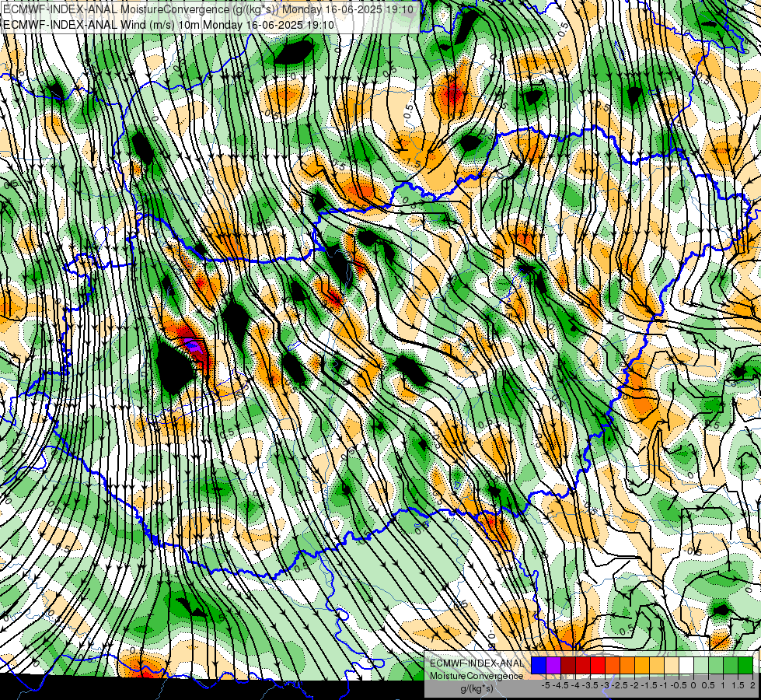Click the legend label ECMWF-INDEX-ANAL
The width and height of the screenshot is (761, 700).
coord(476,663)
